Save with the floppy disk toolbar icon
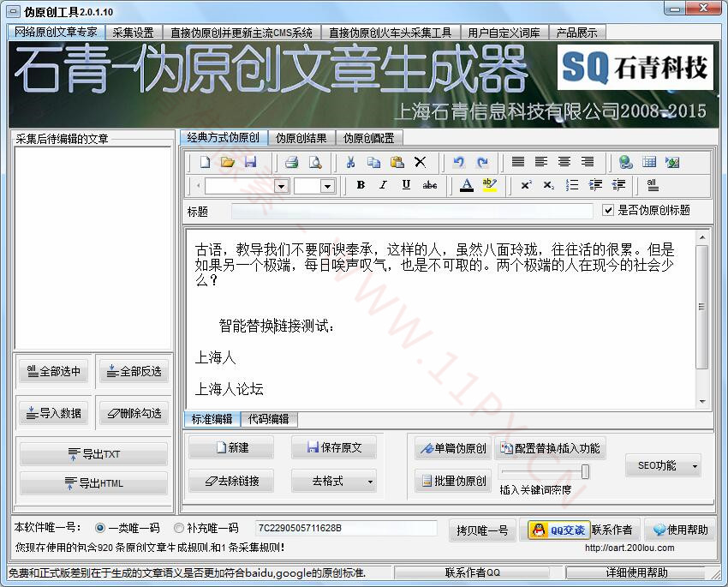Screen dimensions: 728x587 click(250, 162)
